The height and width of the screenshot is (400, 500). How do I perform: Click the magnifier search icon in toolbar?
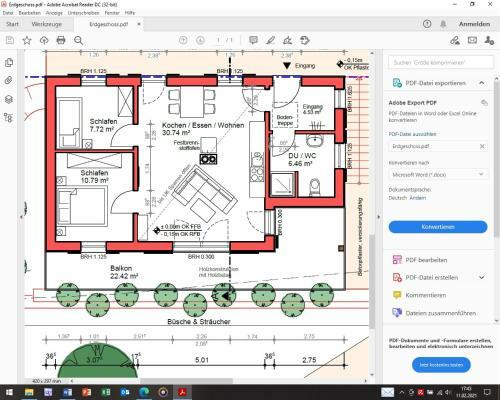pos(79,40)
